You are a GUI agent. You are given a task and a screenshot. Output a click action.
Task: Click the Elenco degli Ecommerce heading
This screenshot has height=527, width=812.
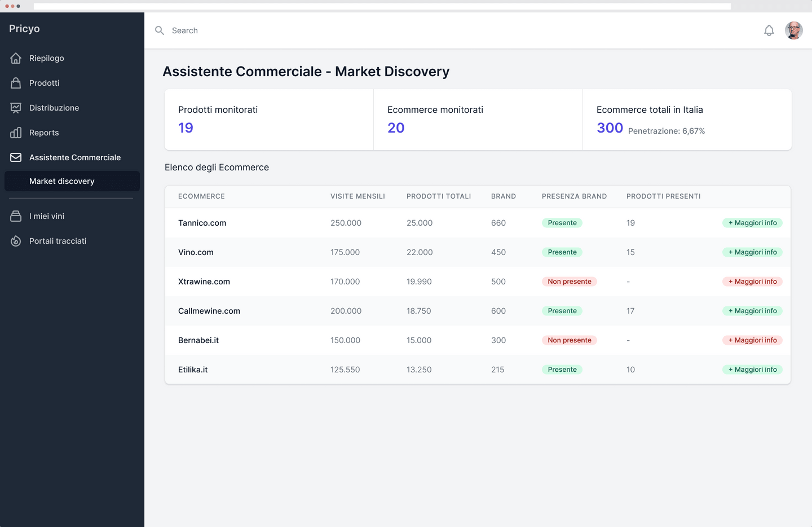[x=217, y=168]
